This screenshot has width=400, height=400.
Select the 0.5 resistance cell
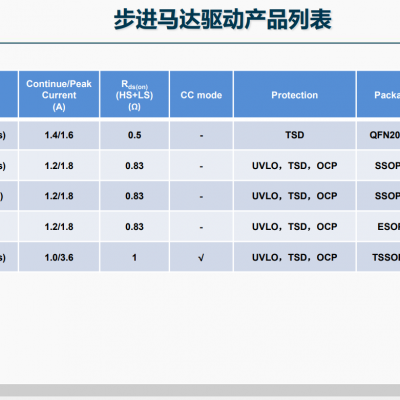pyautogui.click(x=135, y=135)
